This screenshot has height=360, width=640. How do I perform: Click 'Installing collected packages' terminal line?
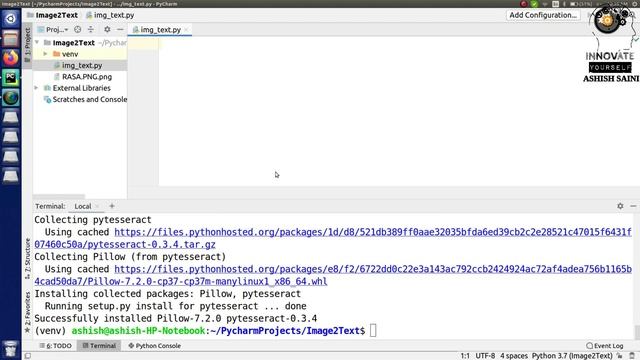167,294
